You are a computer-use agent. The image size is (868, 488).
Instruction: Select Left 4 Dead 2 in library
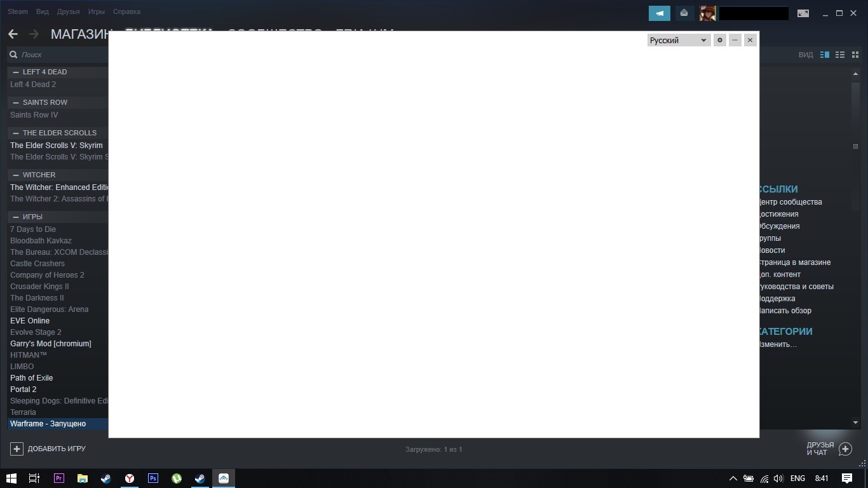click(x=33, y=85)
